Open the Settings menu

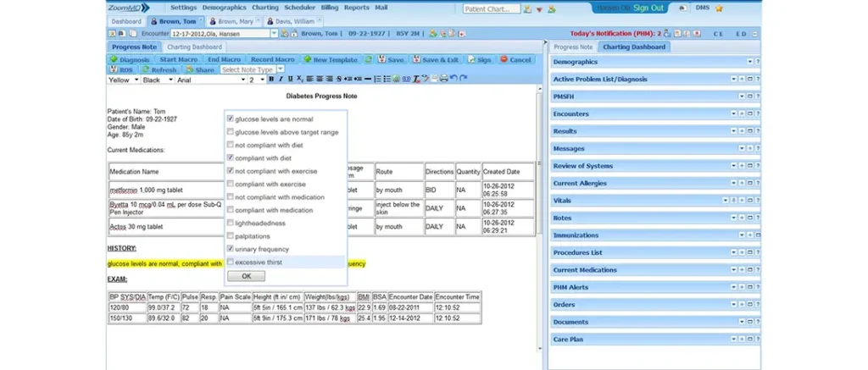click(183, 8)
